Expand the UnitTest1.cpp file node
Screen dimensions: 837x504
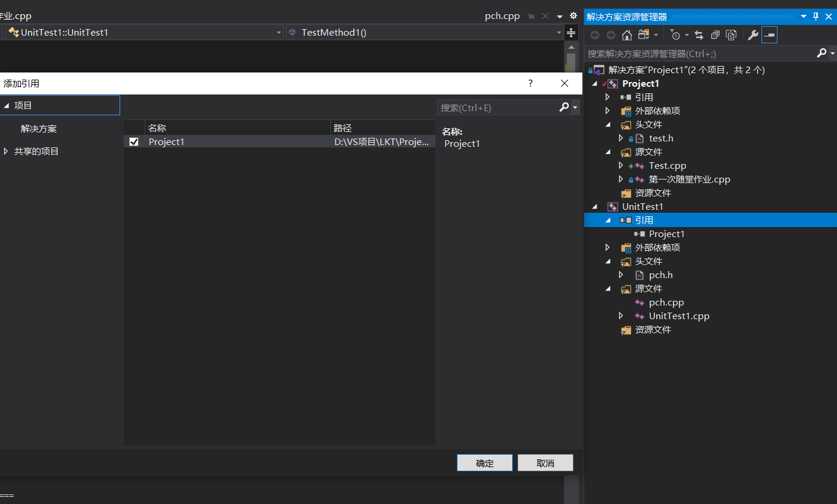[621, 316]
